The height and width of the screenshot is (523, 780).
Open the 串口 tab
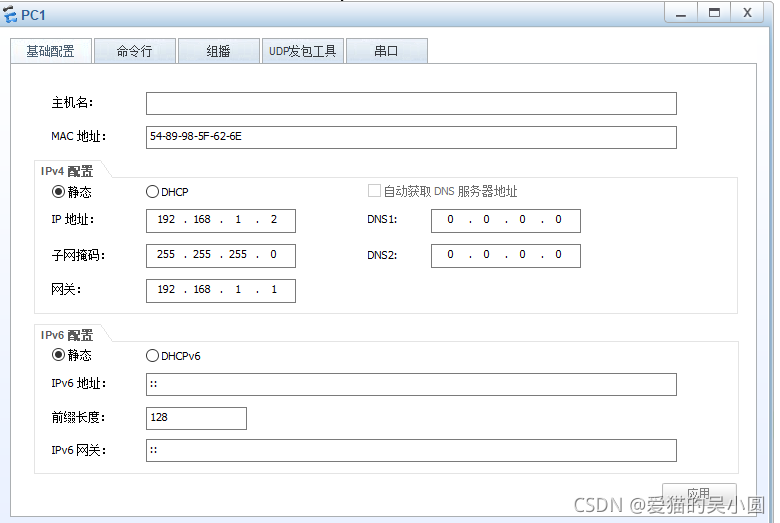tap(387, 51)
